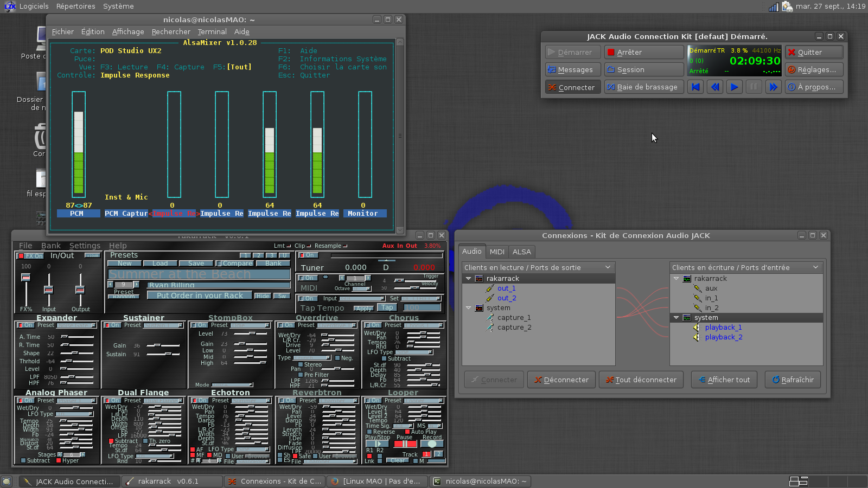The width and height of the screenshot is (868, 488).
Task: Click the Rafraîchir button
Action: [793, 380]
